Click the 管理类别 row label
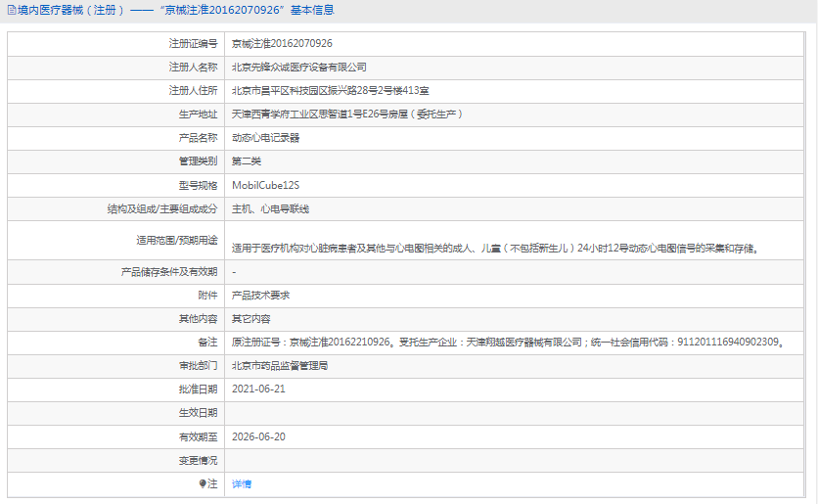 pos(198,161)
